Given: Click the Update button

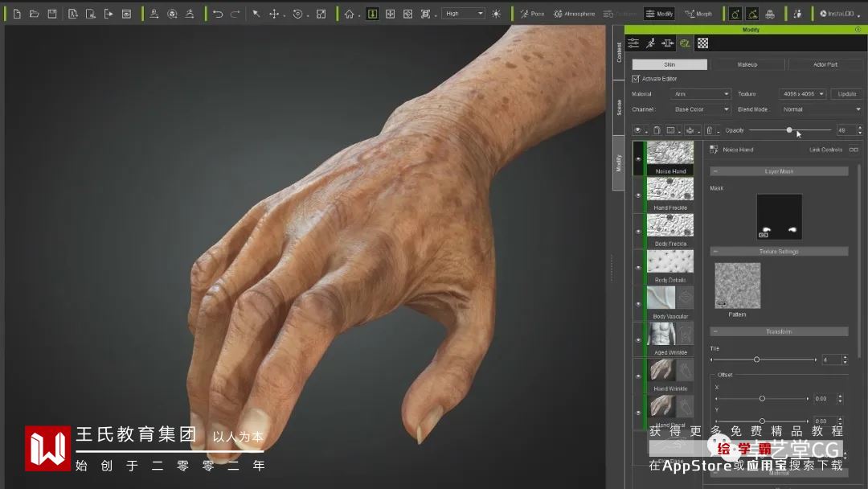Looking at the screenshot, I should click(x=846, y=94).
